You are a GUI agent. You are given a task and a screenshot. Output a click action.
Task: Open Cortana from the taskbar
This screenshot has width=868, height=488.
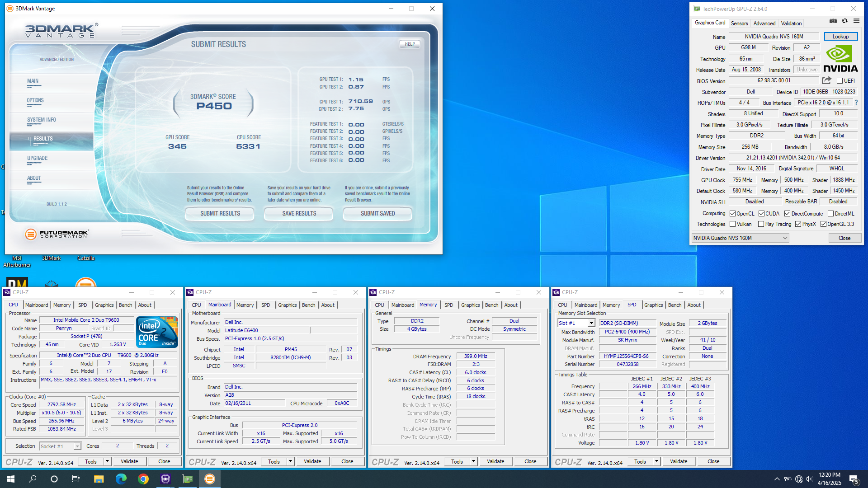coord(54,479)
